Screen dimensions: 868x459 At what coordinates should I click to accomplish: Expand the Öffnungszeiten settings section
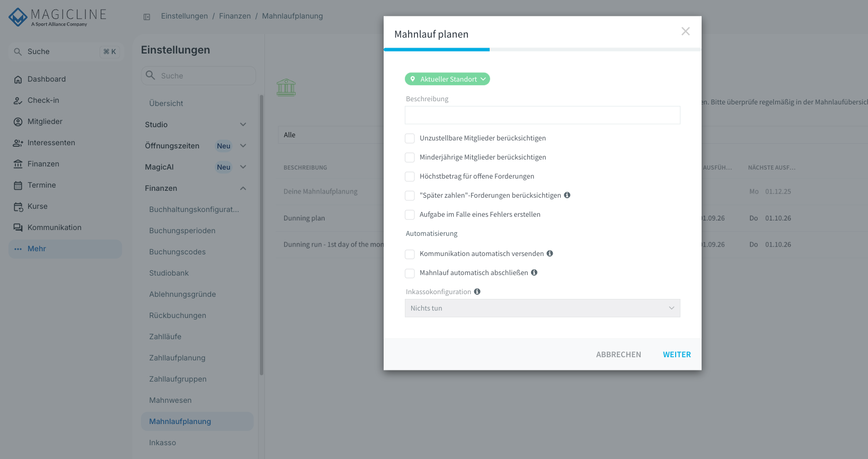point(243,146)
